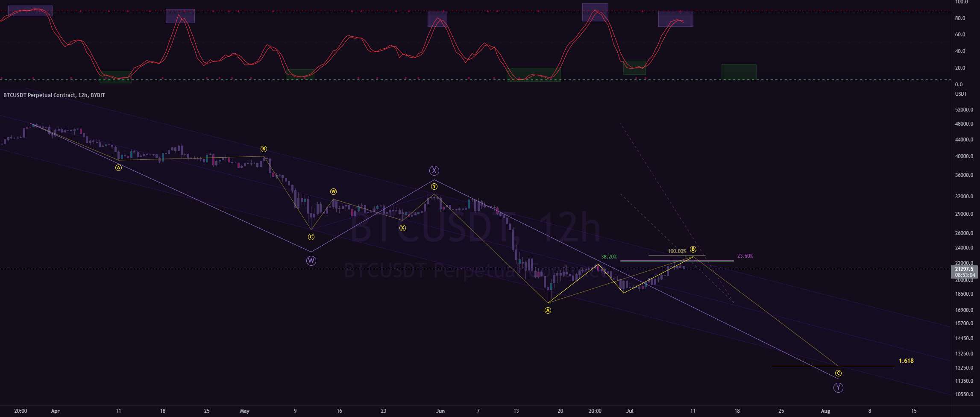This screenshot has height=417, width=980.
Task: Click the green 38.20% retracement label
Action: click(x=609, y=257)
